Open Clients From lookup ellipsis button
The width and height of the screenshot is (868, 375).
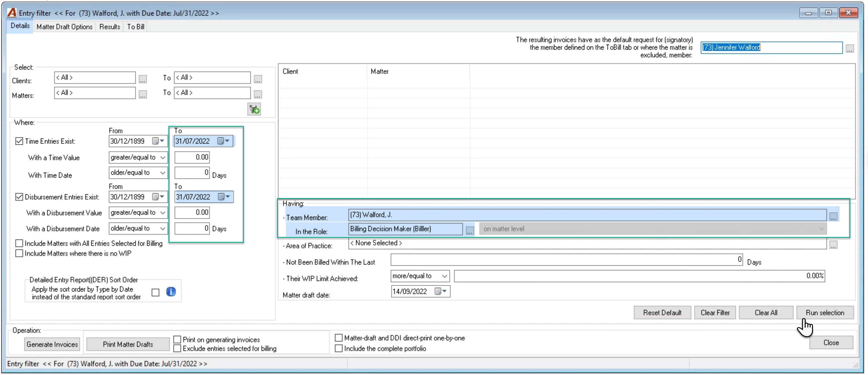click(142, 79)
